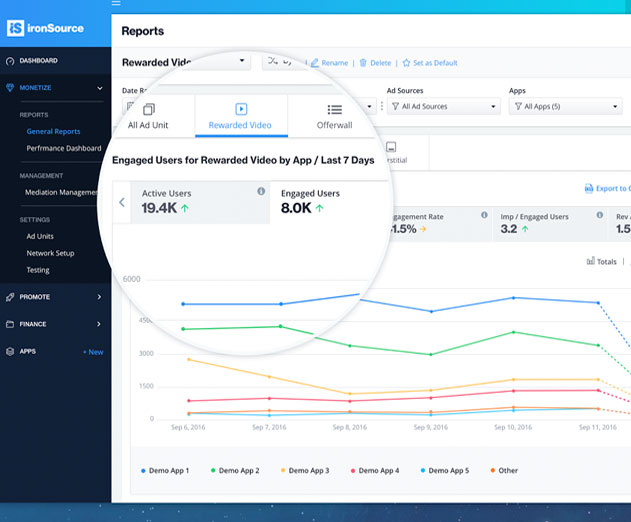
Task: Set this report as default
Action: 435,63
